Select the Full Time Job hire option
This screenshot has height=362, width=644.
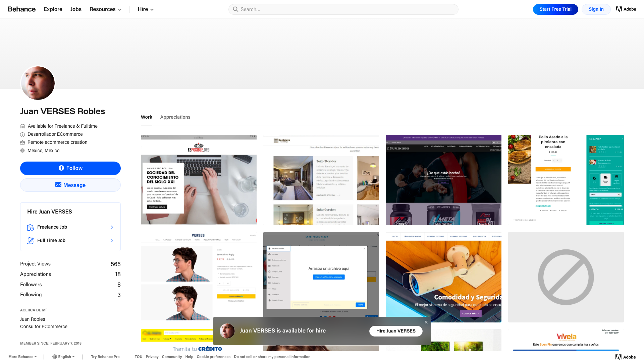pos(70,241)
